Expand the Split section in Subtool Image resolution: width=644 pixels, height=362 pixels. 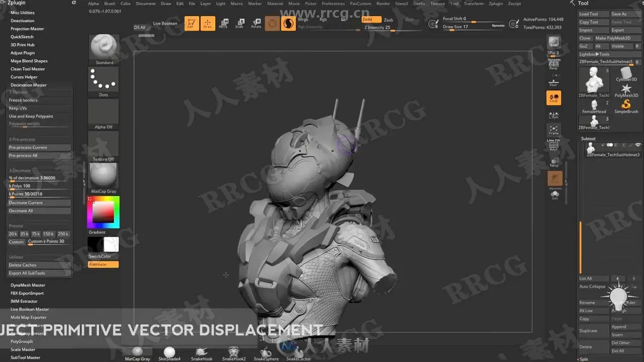pos(584,359)
